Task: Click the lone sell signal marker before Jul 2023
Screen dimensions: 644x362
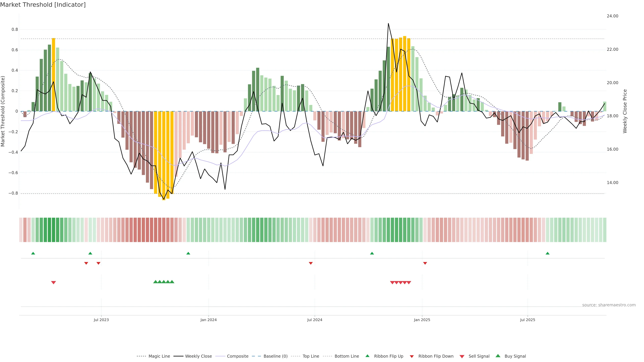Action: [53, 283]
